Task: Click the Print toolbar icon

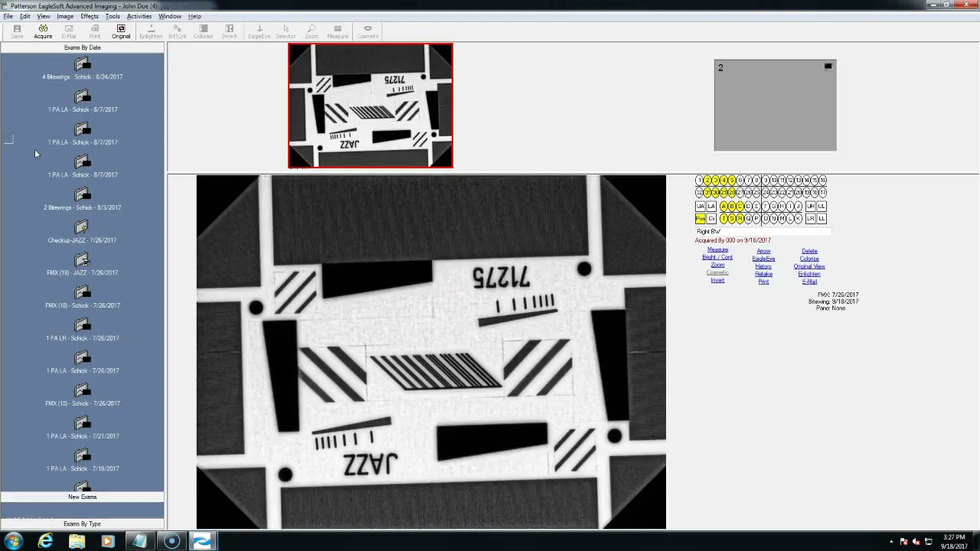Action: (x=95, y=31)
